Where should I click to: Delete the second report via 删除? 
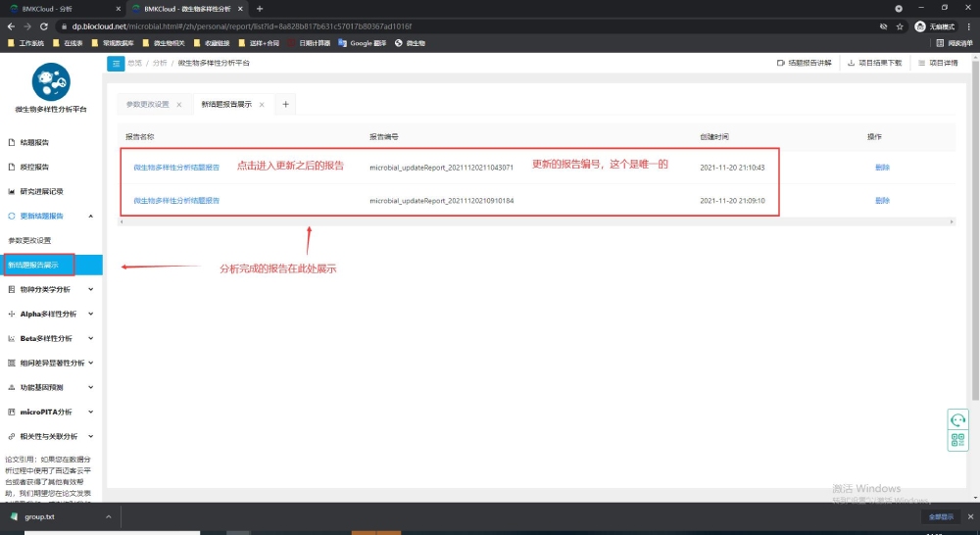point(882,201)
